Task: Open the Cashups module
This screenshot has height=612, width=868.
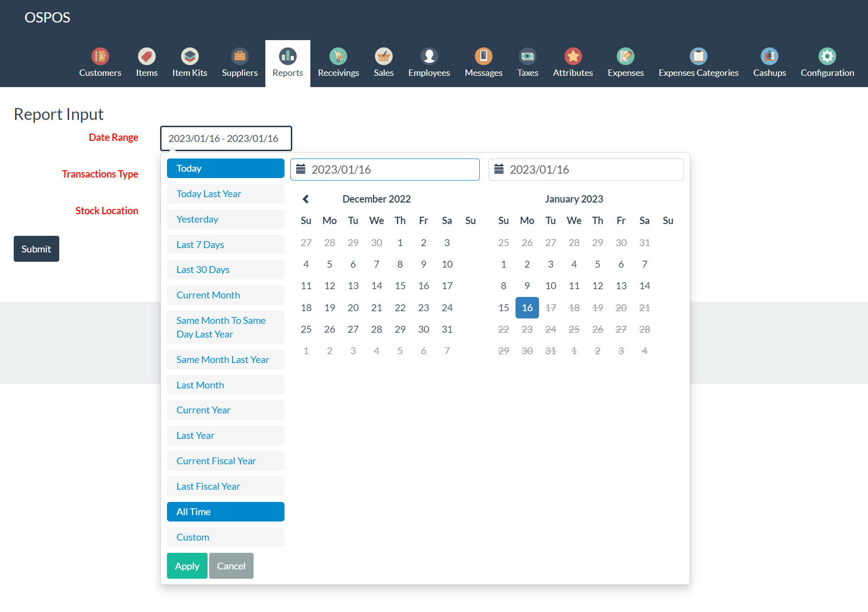Action: [x=769, y=63]
